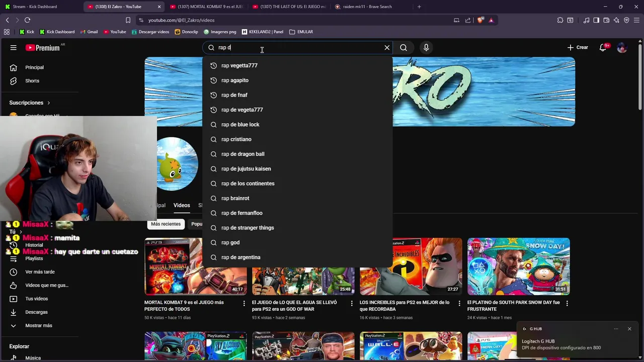Select suggestion 'rap de fnaf'
644x362 pixels.
click(x=297, y=95)
